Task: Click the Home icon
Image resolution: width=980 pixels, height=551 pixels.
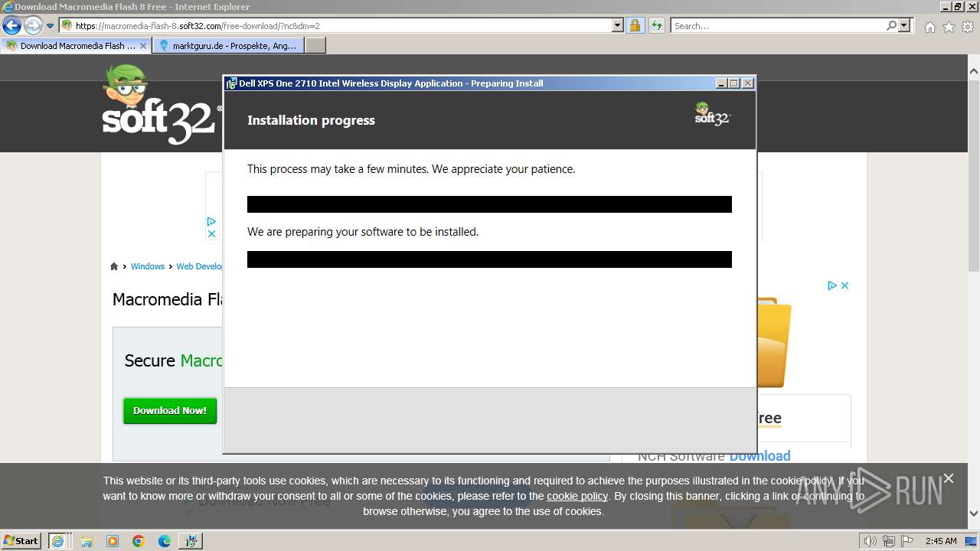Action: (929, 27)
